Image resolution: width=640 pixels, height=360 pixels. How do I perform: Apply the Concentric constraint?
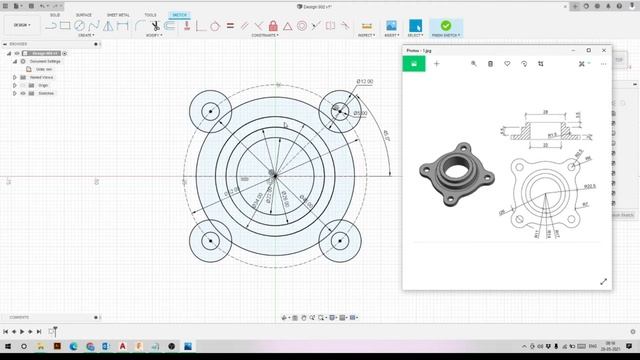tap(302, 26)
